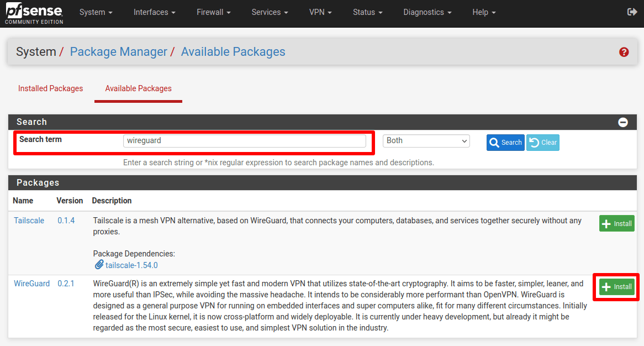Click the Packages panel heading
Viewport: 644px width, 346px height.
pos(38,183)
